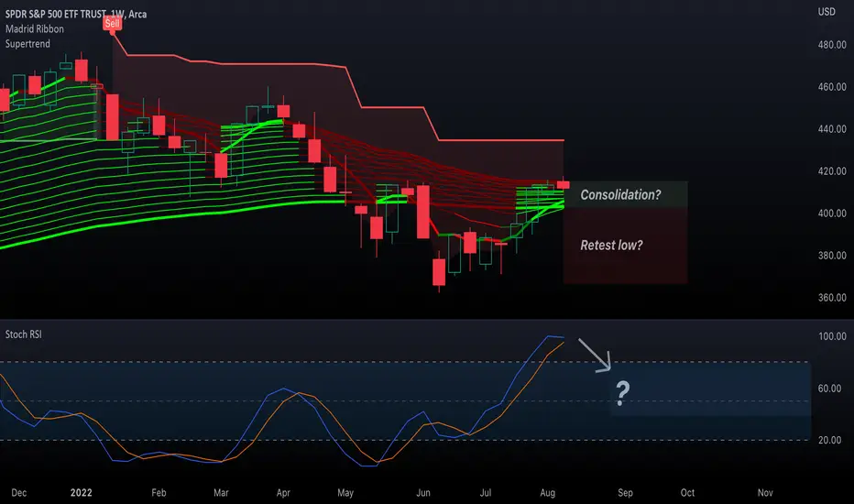
Task: Click the 360.00 price axis label
Action: tap(832, 298)
